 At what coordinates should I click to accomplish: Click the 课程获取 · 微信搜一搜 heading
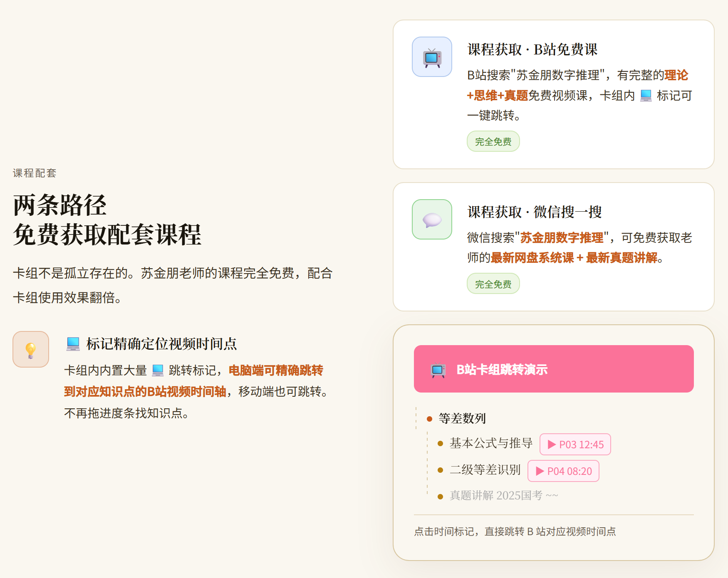coord(535,212)
